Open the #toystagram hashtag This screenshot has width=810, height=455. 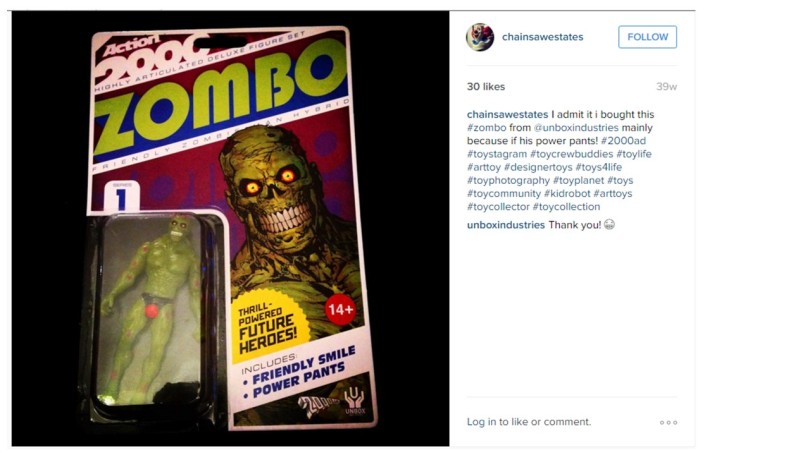click(497, 154)
